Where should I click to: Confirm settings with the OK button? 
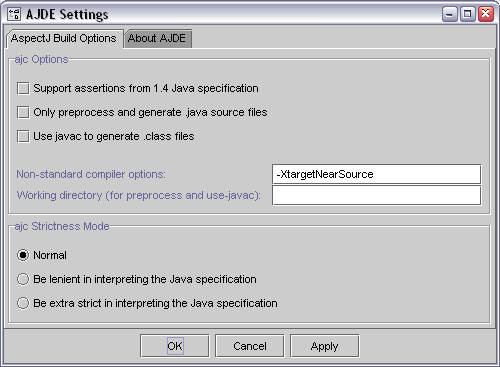click(x=175, y=346)
